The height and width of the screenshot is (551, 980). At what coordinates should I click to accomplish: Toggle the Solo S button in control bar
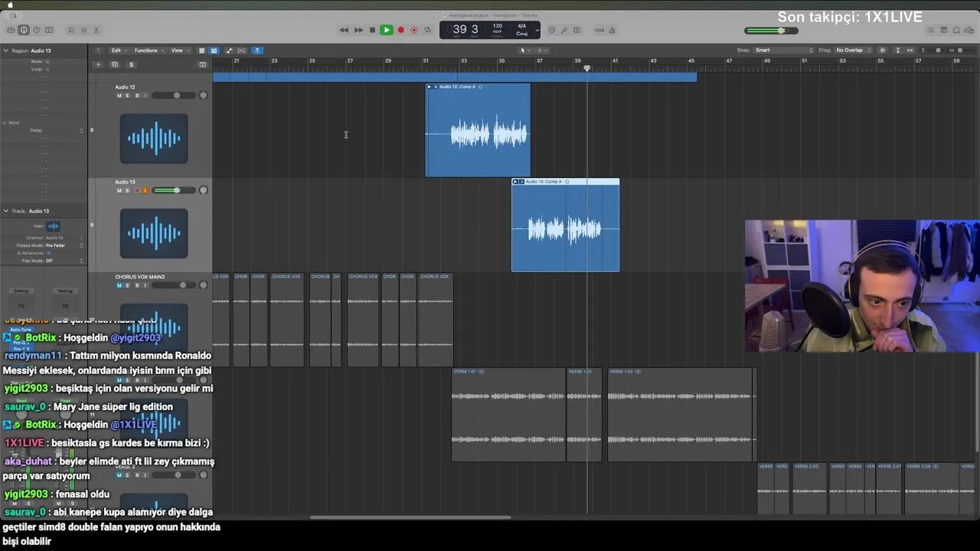577,30
